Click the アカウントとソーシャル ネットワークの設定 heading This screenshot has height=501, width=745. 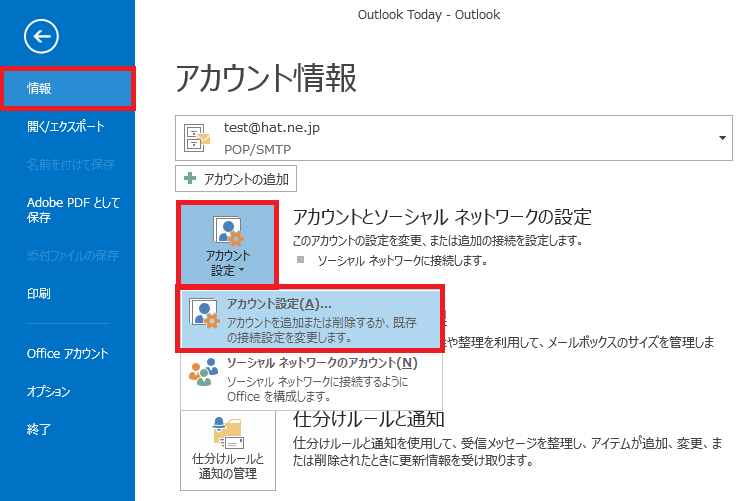[x=442, y=217]
